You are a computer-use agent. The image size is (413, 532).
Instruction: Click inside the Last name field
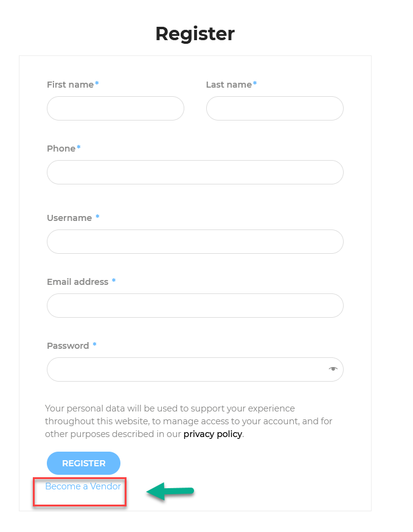tap(274, 108)
